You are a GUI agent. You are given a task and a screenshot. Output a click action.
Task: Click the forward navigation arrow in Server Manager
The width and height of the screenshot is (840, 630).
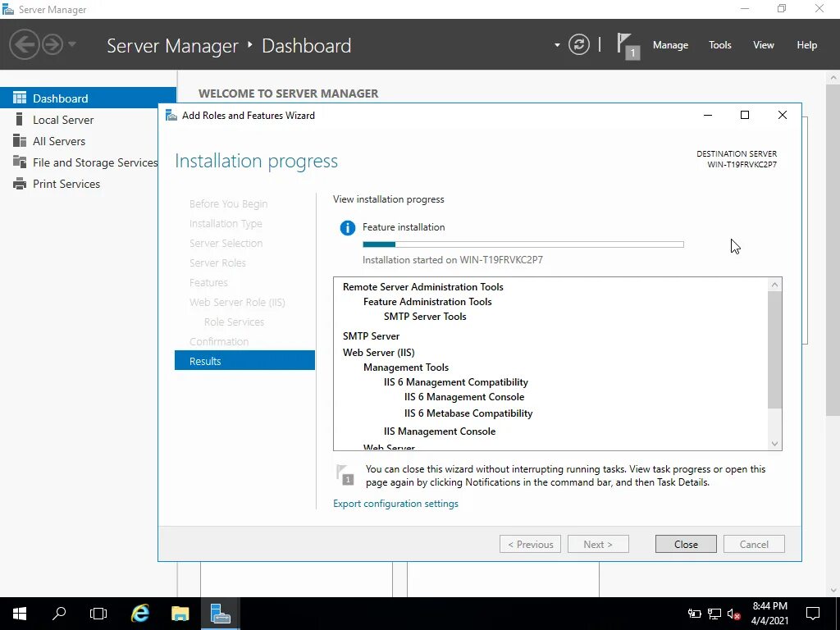point(52,44)
